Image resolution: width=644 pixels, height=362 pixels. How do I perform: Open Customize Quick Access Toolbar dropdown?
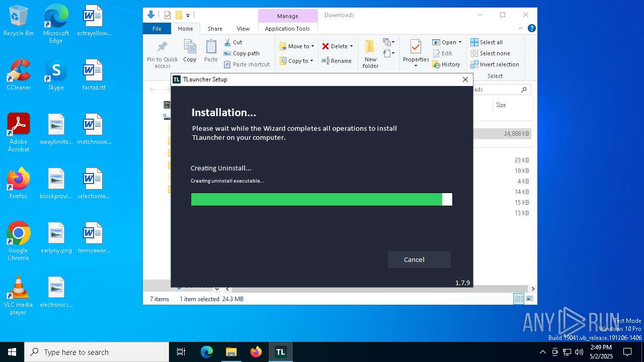pyautogui.click(x=188, y=16)
